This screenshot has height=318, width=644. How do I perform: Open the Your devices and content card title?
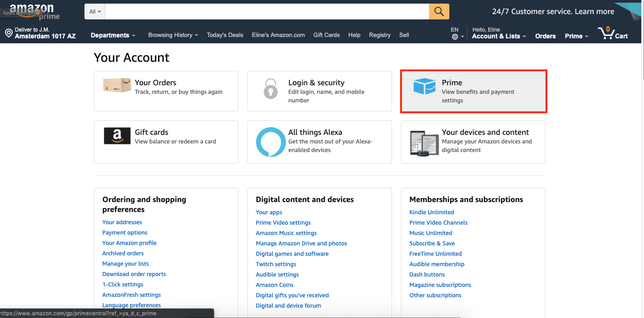[x=485, y=132]
